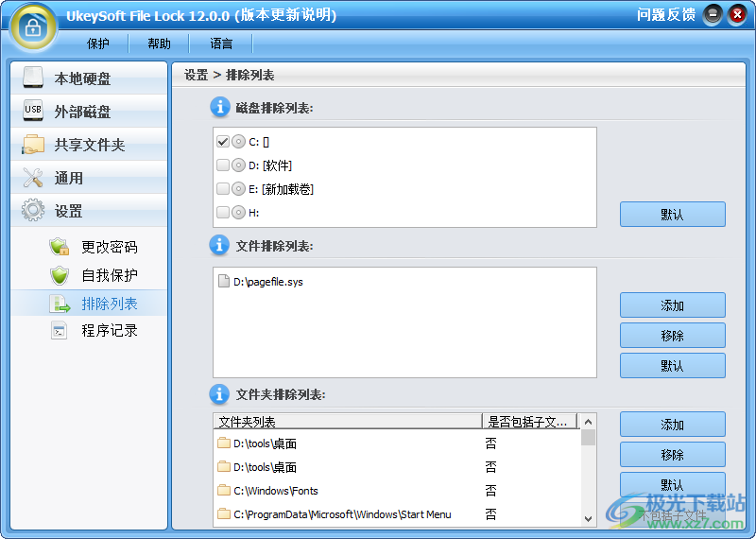
Task: Click the disk icon for drive C:
Action: point(238,142)
